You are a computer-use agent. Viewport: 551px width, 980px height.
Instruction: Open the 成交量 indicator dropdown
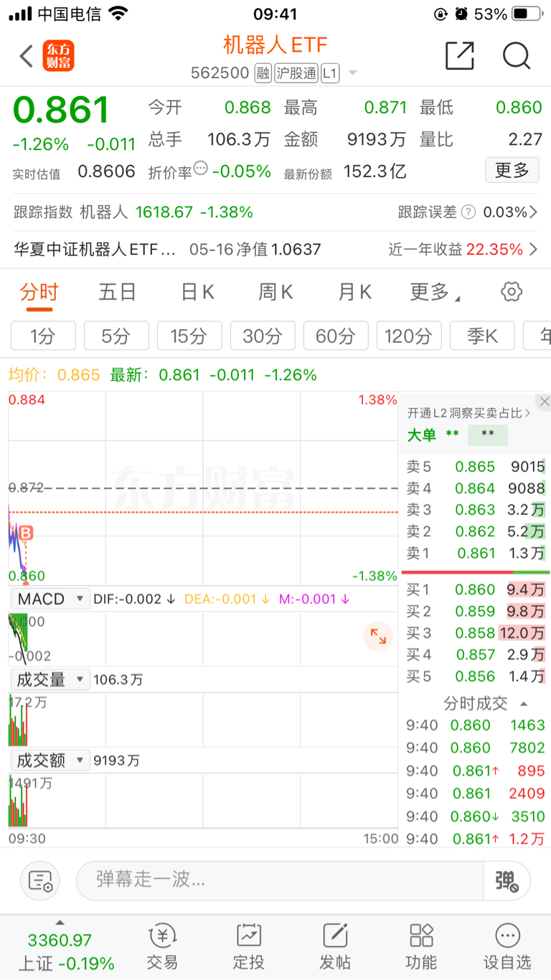[50, 679]
